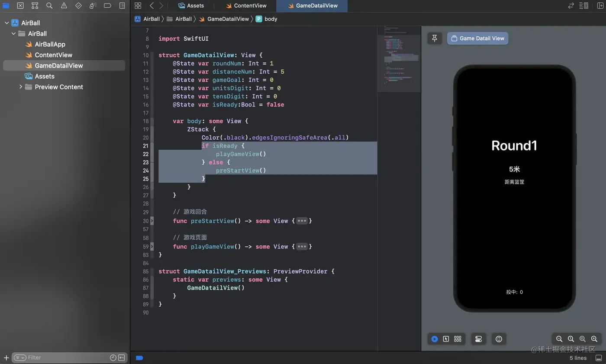Screen dimensions: 606x364
Task: Switch to the Assets editor tab
Action: click(x=191, y=6)
